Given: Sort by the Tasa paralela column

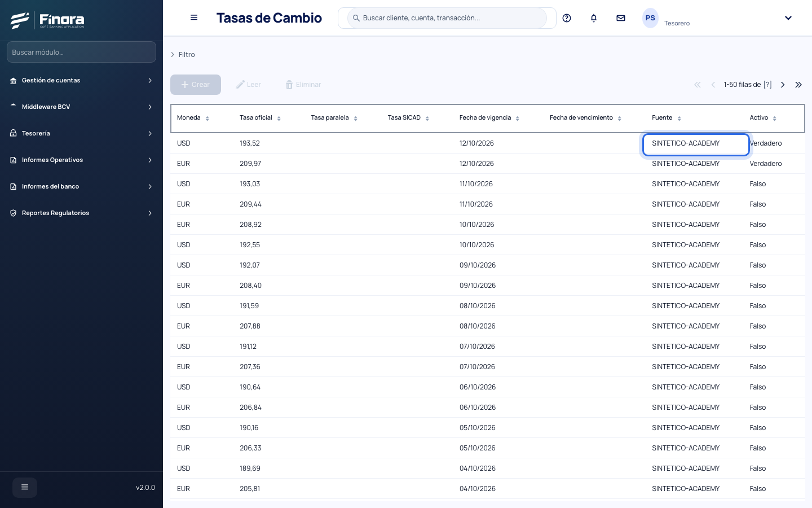Looking at the screenshot, I should click(x=356, y=119).
